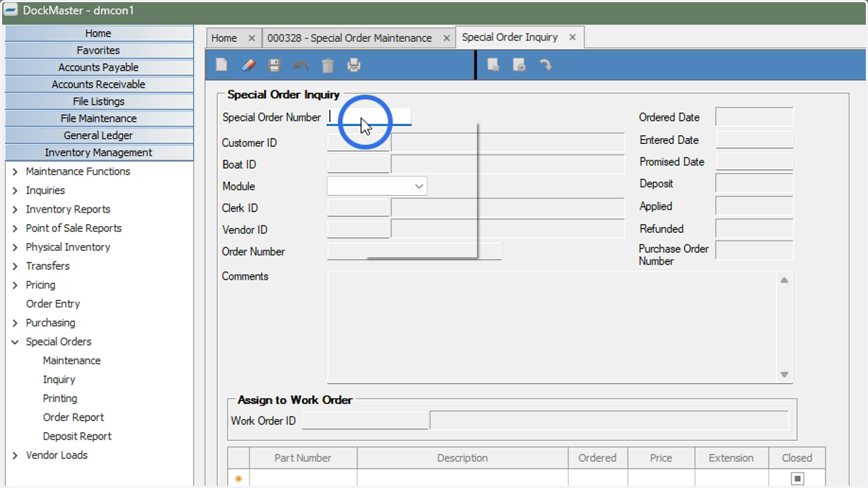The image size is (868, 488).
Task: Expand the Vendor Loads tree node
Action: pyautogui.click(x=15, y=455)
